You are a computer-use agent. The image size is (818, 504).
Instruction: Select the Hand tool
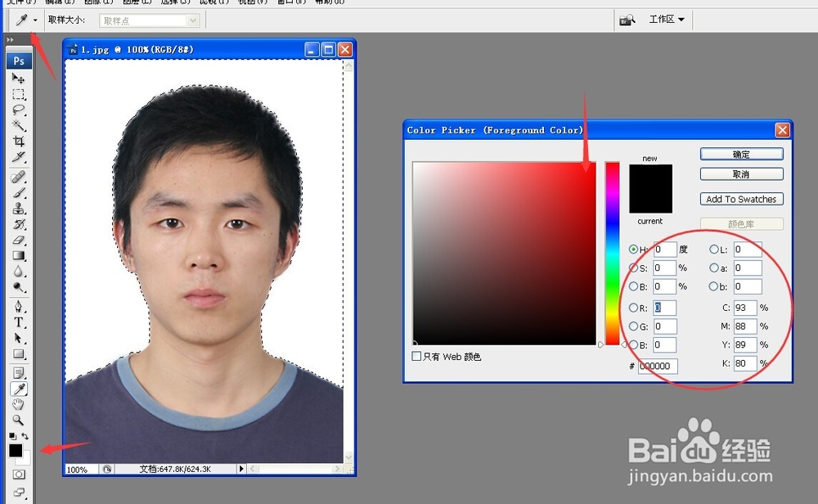[18, 404]
